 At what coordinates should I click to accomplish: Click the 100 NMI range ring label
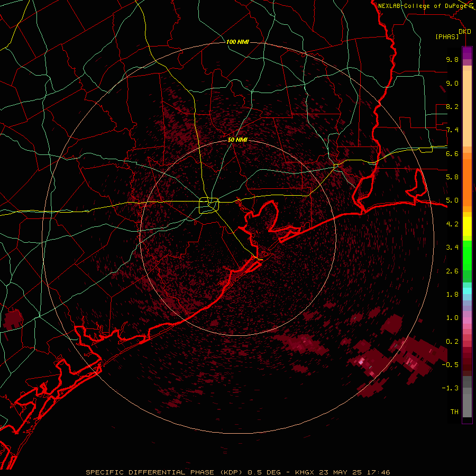tap(237, 42)
